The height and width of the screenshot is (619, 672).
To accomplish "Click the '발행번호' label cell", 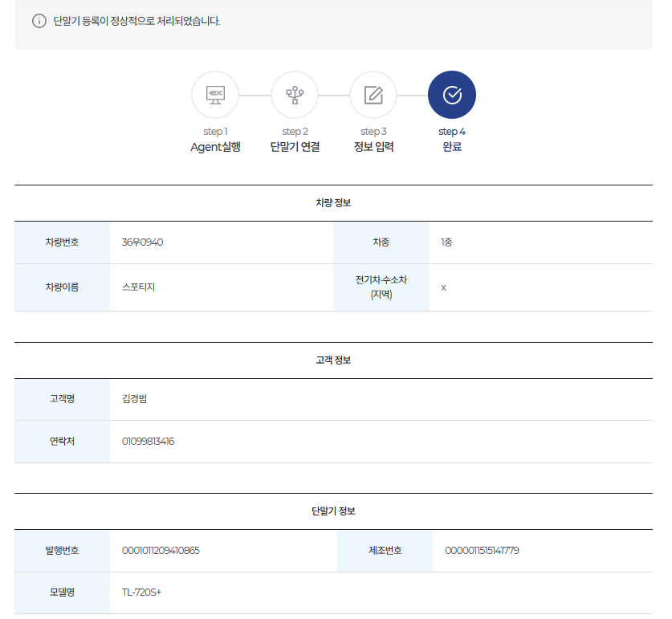I will click(x=62, y=551).
